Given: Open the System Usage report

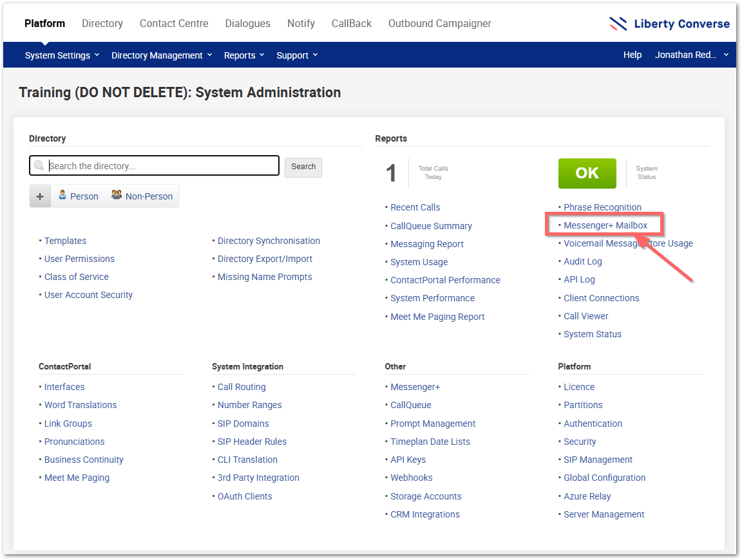Looking at the screenshot, I should click(419, 262).
